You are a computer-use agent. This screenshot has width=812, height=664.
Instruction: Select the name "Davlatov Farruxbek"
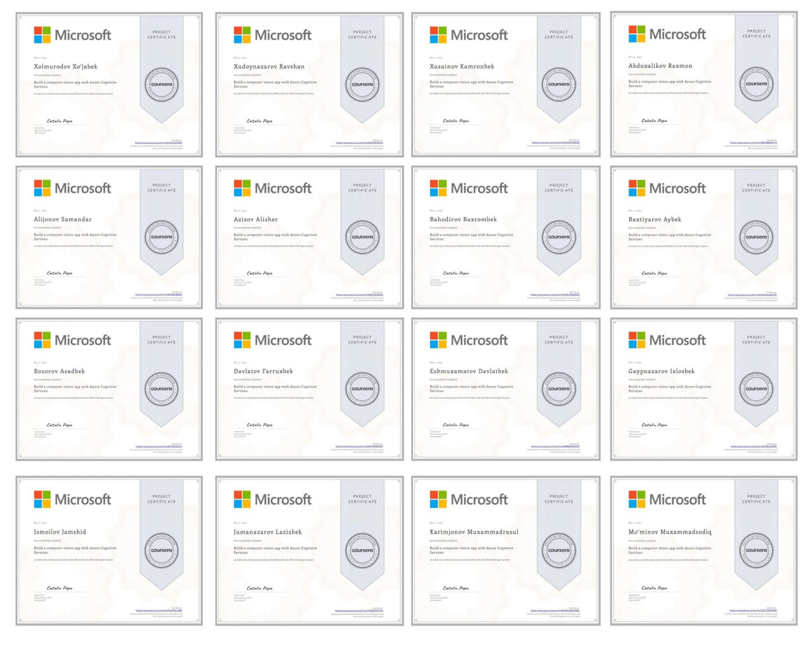[x=263, y=372]
